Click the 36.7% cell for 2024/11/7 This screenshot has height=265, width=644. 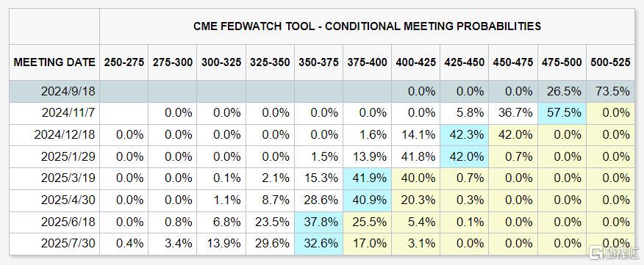(512, 113)
